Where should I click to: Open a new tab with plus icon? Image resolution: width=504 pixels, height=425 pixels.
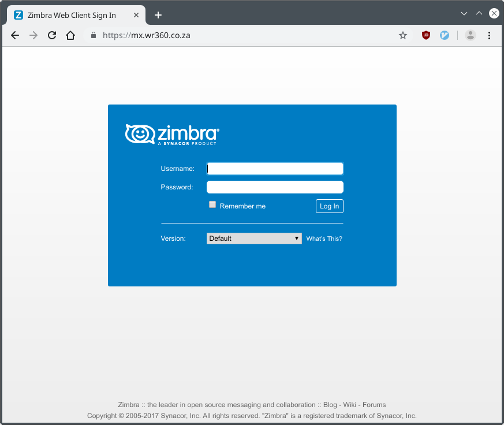158,15
